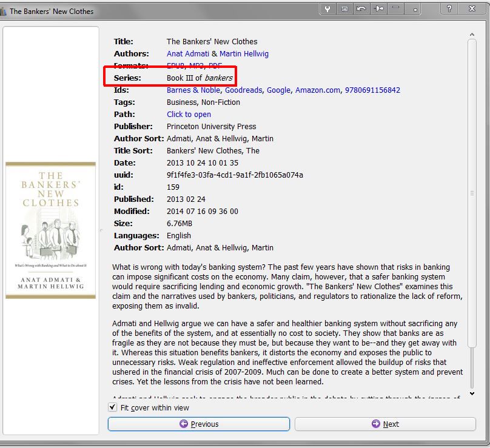
Task: Click The Bankers' New Clothes cover image
Action: coord(50,230)
